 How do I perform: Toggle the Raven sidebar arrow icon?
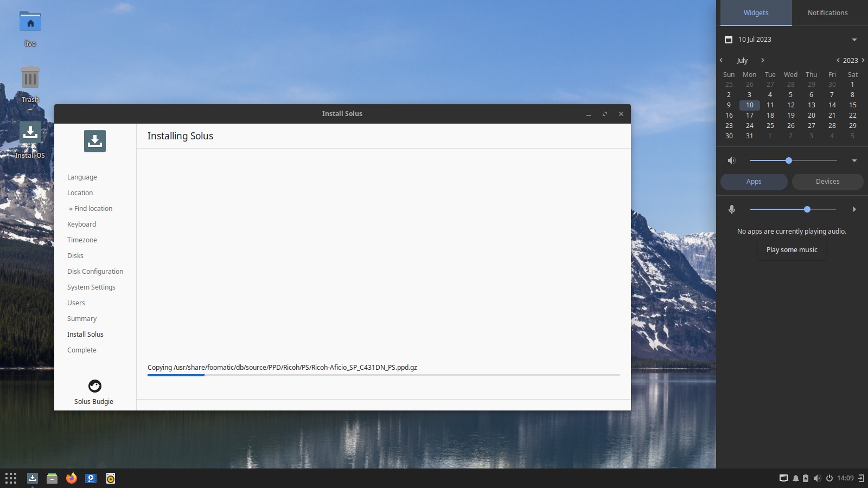point(861,478)
